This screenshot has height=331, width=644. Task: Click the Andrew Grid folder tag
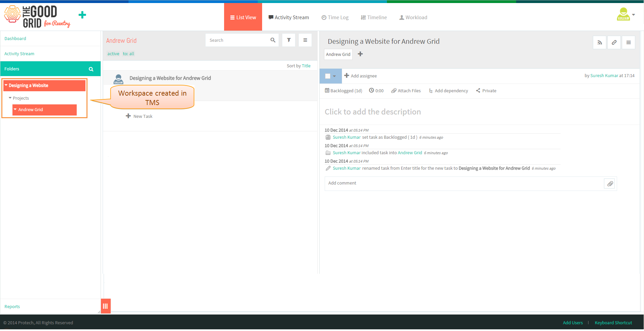(338, 54)
